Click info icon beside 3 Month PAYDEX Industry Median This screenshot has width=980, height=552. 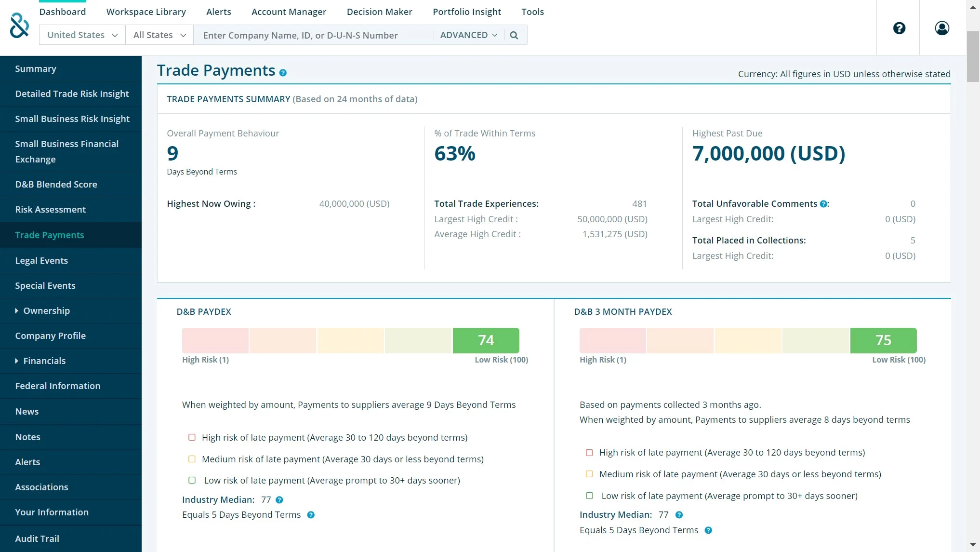tap(679, 515)
